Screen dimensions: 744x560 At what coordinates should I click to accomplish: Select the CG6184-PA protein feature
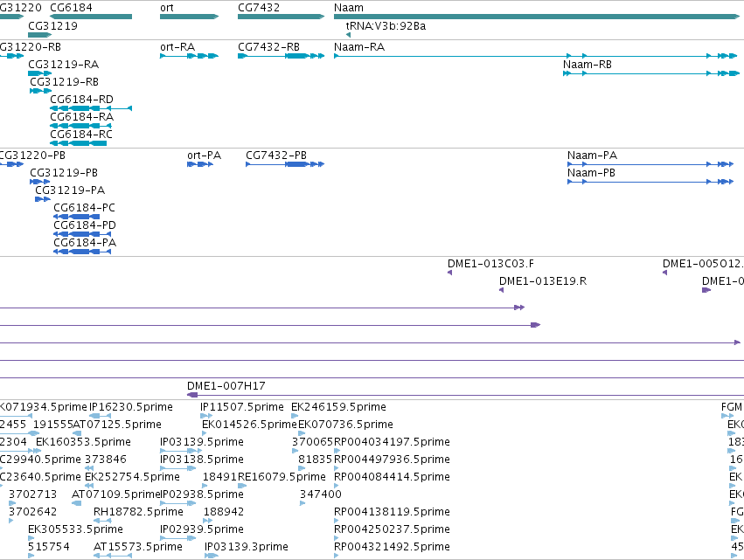coord(82,252)
